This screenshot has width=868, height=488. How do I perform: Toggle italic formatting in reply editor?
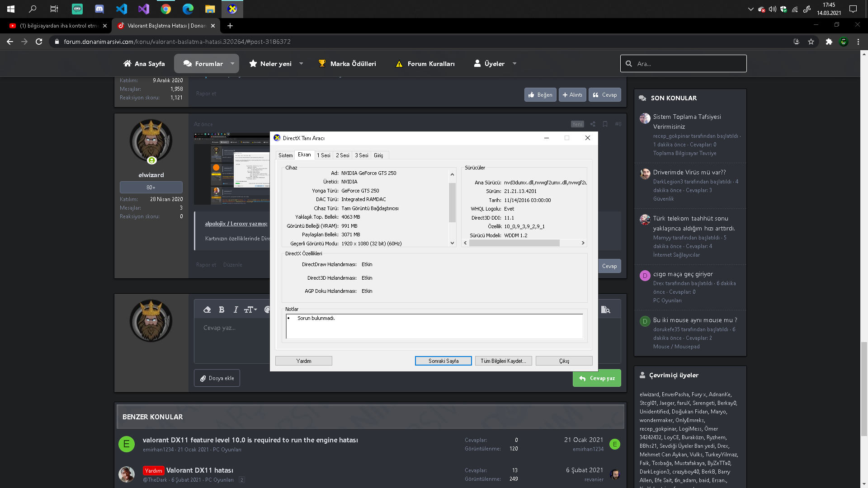tap(236, 310)
